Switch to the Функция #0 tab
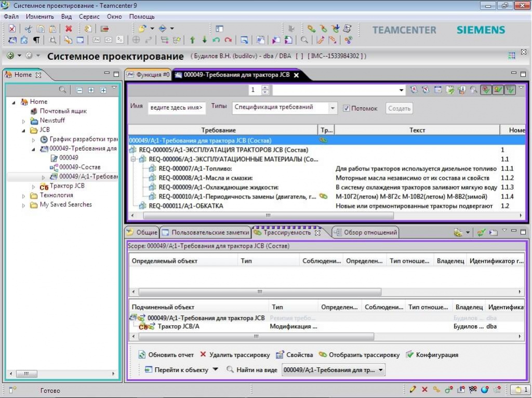 pyautogui.click(x=148, y=75)
